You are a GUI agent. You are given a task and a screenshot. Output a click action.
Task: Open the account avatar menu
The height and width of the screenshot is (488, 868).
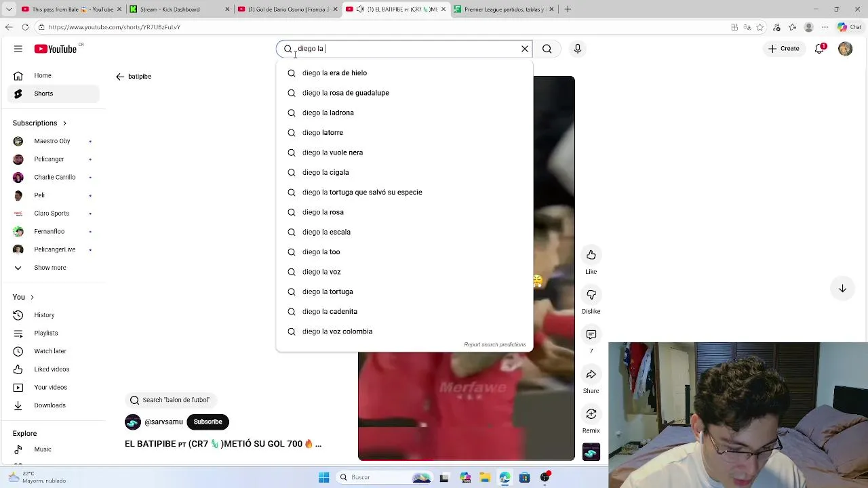(845, 49)
